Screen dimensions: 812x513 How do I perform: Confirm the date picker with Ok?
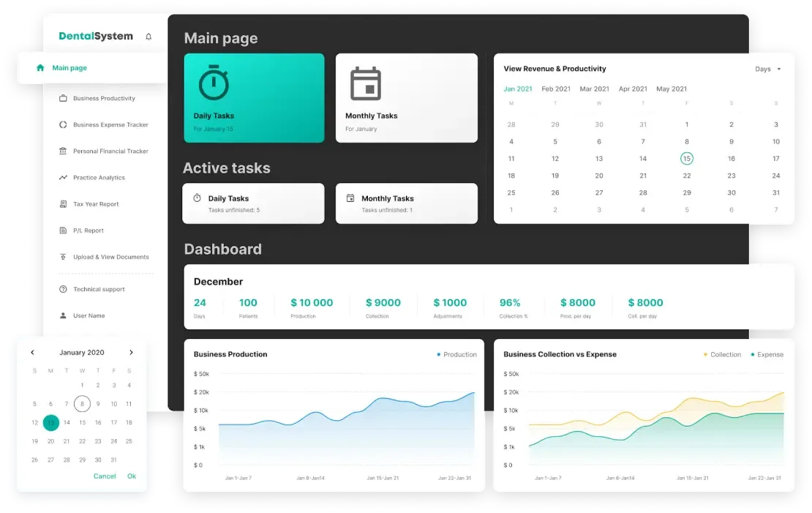pos(132,476)
